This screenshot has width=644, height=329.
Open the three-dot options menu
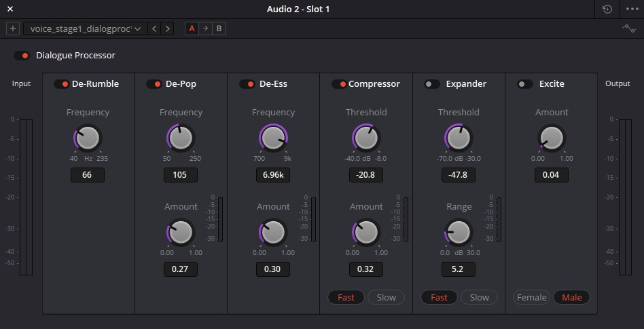[631, 9]
